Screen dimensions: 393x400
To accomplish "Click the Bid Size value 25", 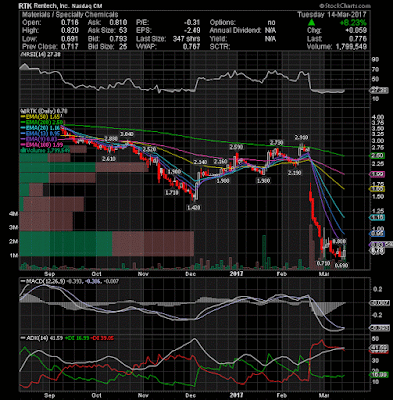I will pos(123,47).
